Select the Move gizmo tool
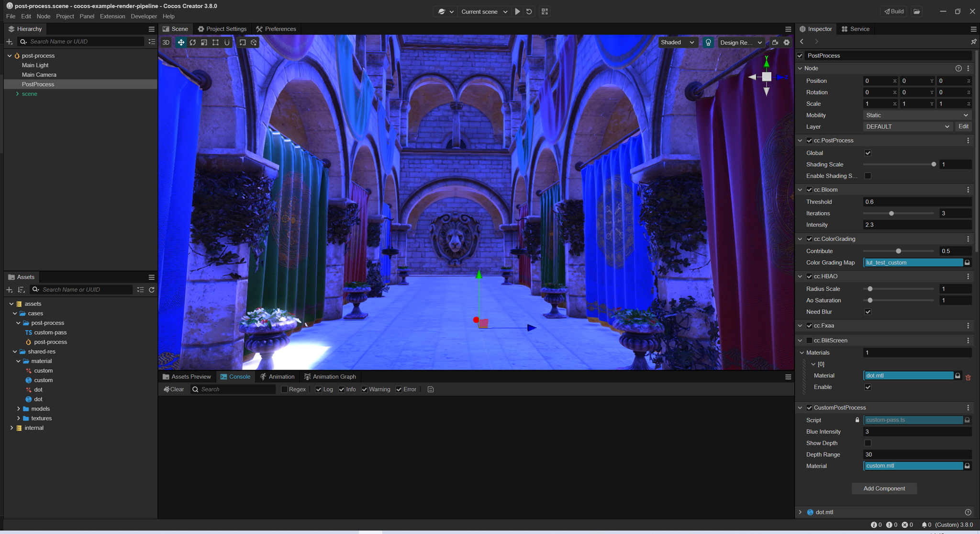 (181, 43)
